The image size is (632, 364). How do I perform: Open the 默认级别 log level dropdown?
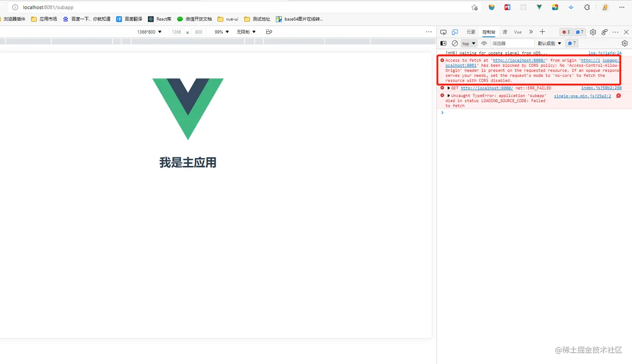click(549, 43)
